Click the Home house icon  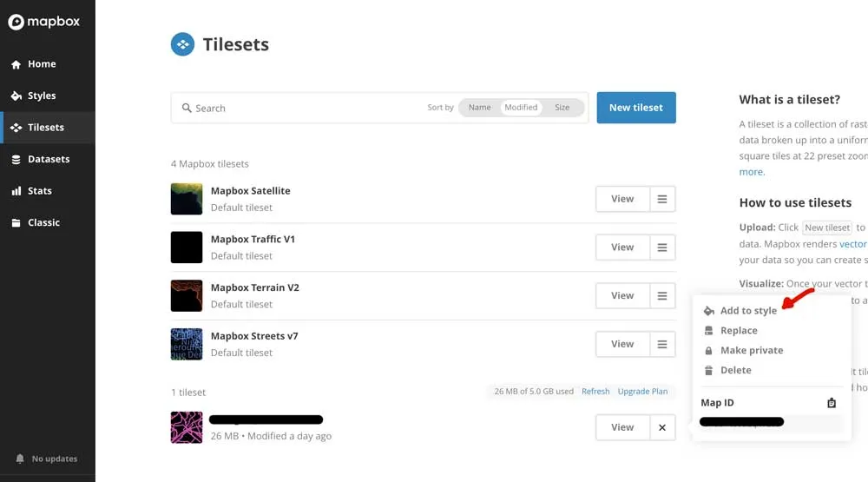(x=16, y=64)
